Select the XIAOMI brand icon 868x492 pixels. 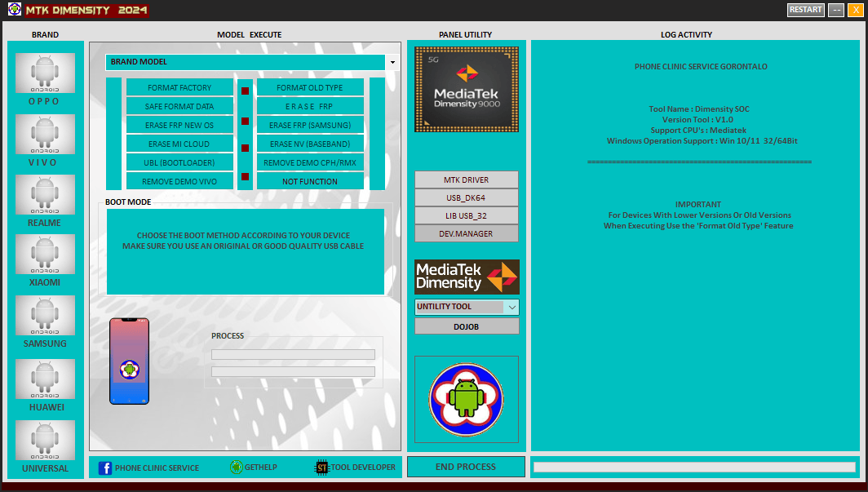click(x=45, y=254)
